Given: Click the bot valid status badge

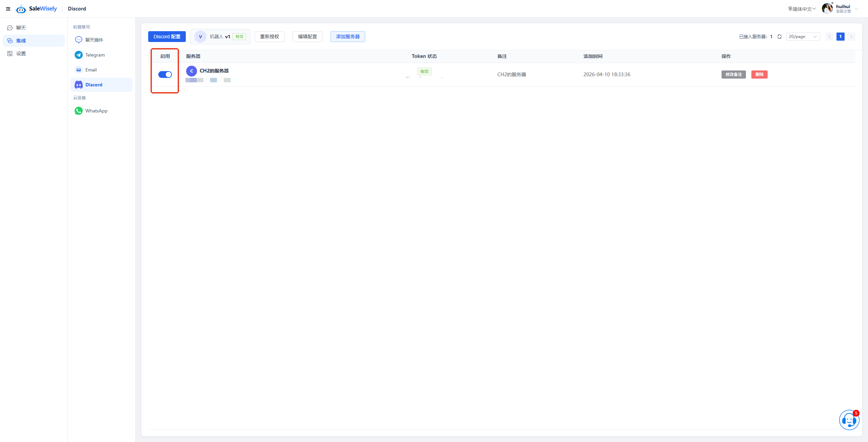Looking at the screenshot, I should tap(239, 37).
